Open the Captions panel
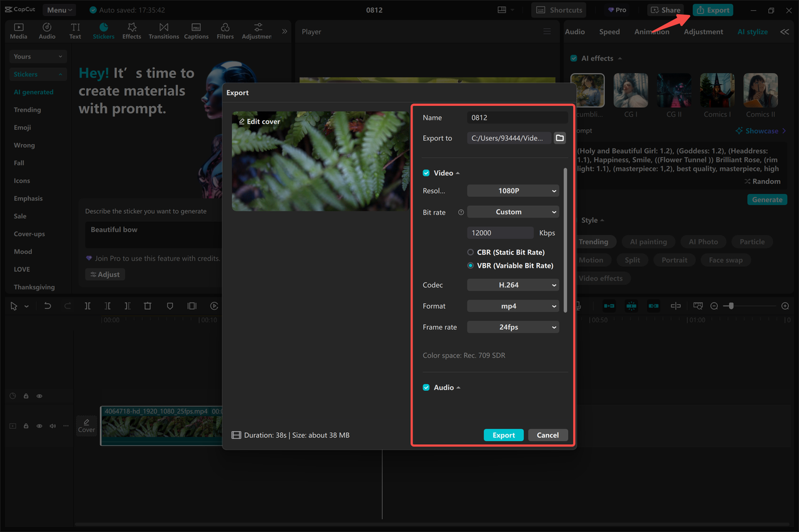Image resolution: width=799 pixels, height=532 pixels. point(196,30)
